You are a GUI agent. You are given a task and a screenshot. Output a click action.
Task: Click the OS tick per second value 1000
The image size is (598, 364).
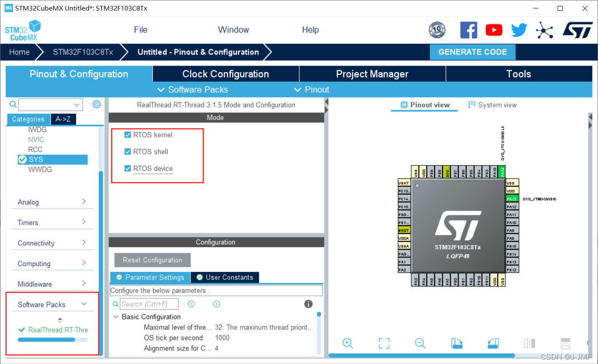click(x=222, y=338)
